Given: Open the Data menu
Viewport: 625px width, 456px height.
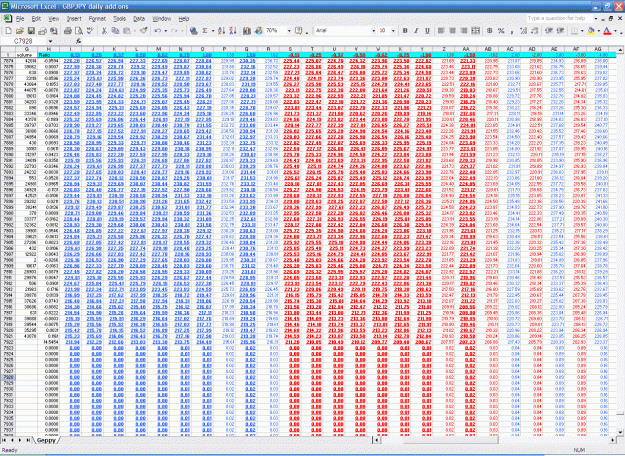Looking at the screenshot, I should coord(139,19).
